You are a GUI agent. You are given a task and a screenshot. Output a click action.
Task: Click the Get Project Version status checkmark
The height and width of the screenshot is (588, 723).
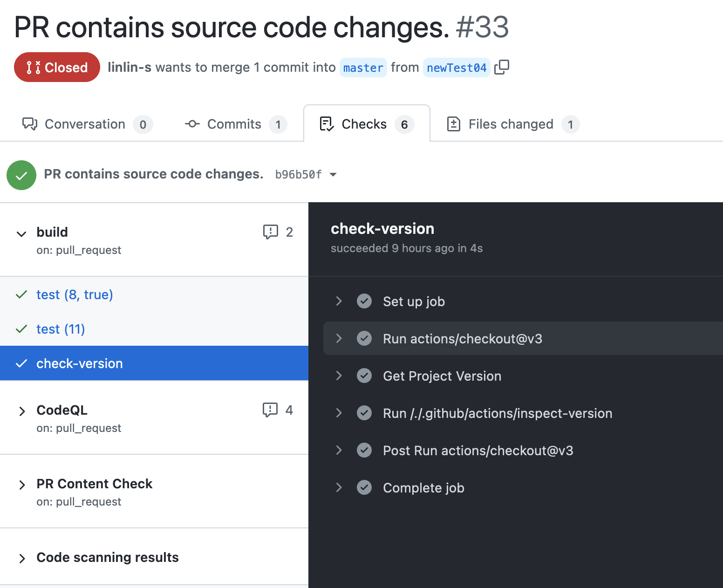coord(364,376)
